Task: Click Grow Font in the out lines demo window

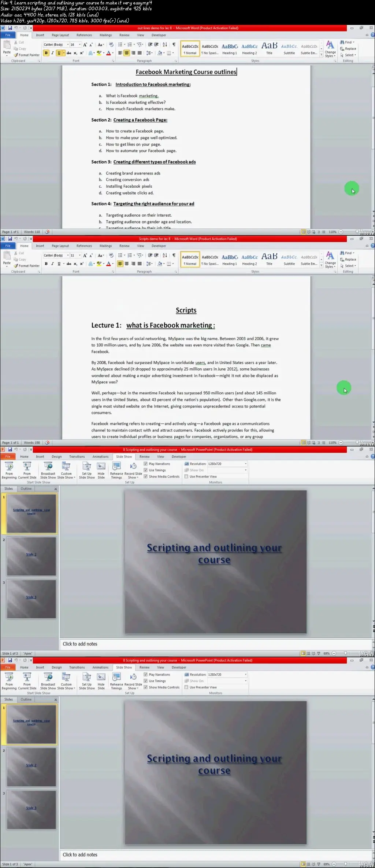Action: [85, 44]
